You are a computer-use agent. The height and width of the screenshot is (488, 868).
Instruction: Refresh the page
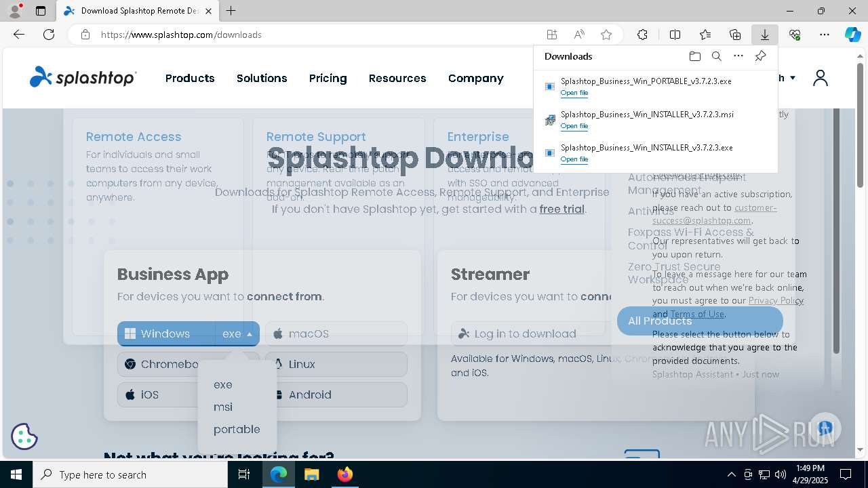(x=49, y=35)
